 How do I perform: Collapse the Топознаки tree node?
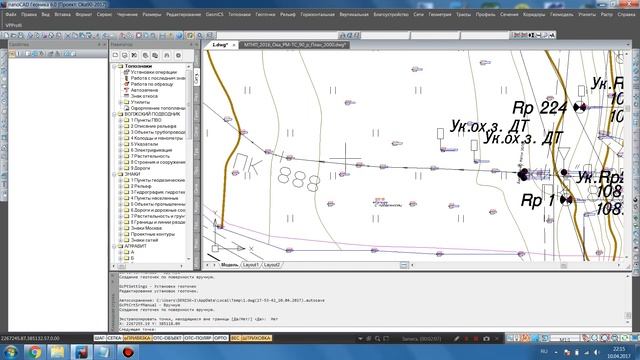click(115, 66)
